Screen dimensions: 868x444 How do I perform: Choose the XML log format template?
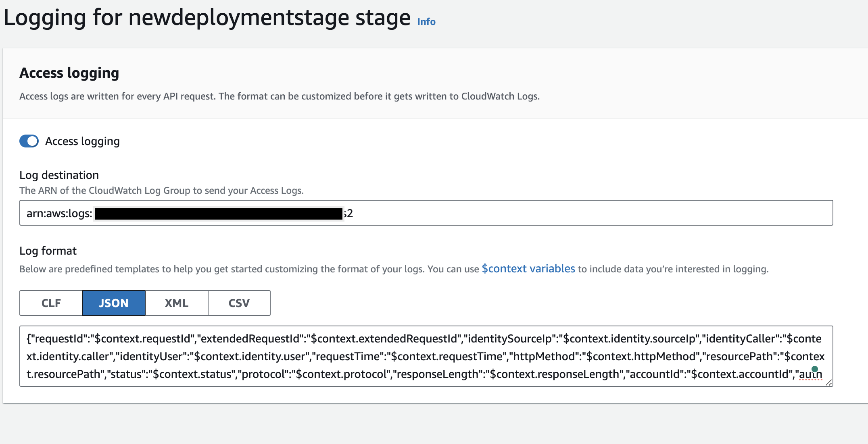click(x=176, y=303)
